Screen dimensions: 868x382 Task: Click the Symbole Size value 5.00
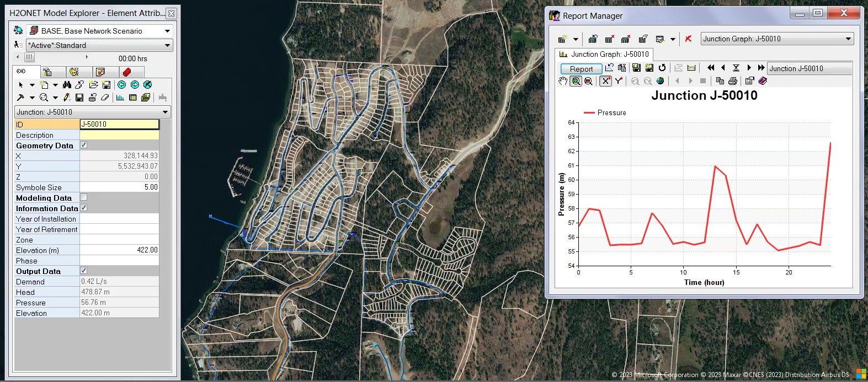click(x=119, y=187)
